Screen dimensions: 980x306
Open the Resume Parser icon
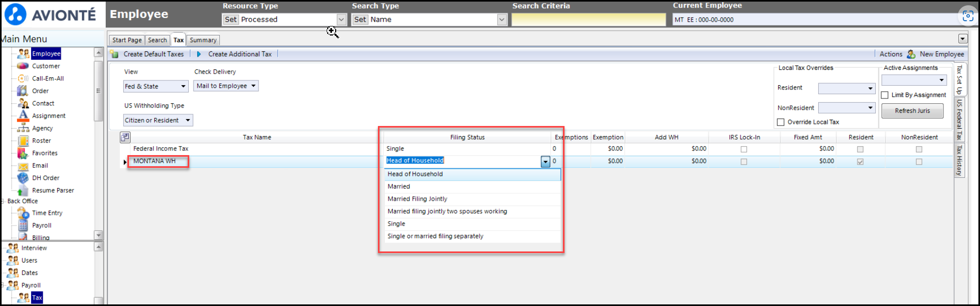pyautogui.click(x=23, y=191)
